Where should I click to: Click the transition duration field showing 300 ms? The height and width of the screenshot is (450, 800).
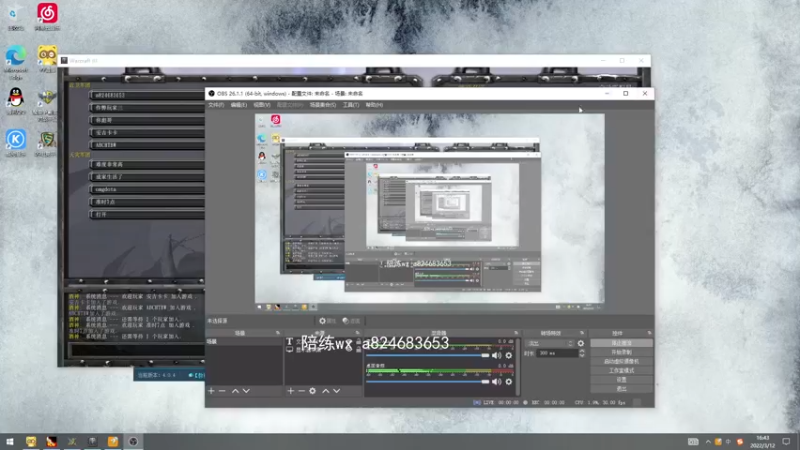pos(556,353)
